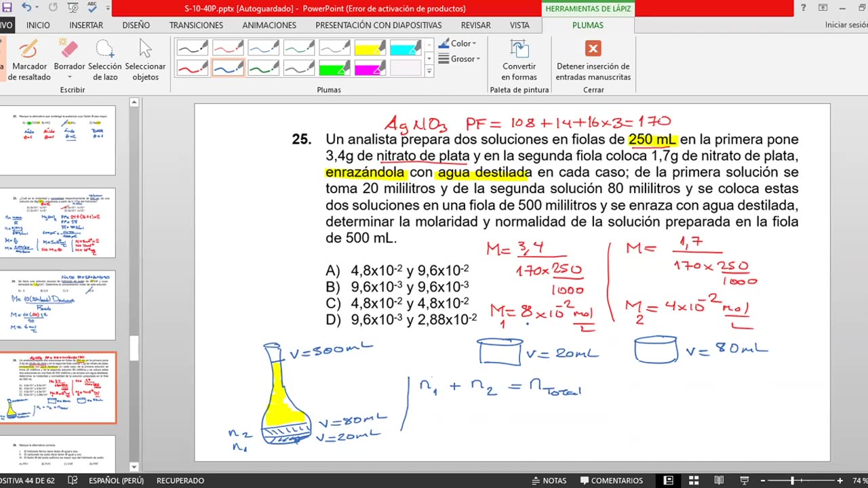Toggle the NOTAS pane
Viewport: 868px width, 488px height.
(x=549, y=481)
